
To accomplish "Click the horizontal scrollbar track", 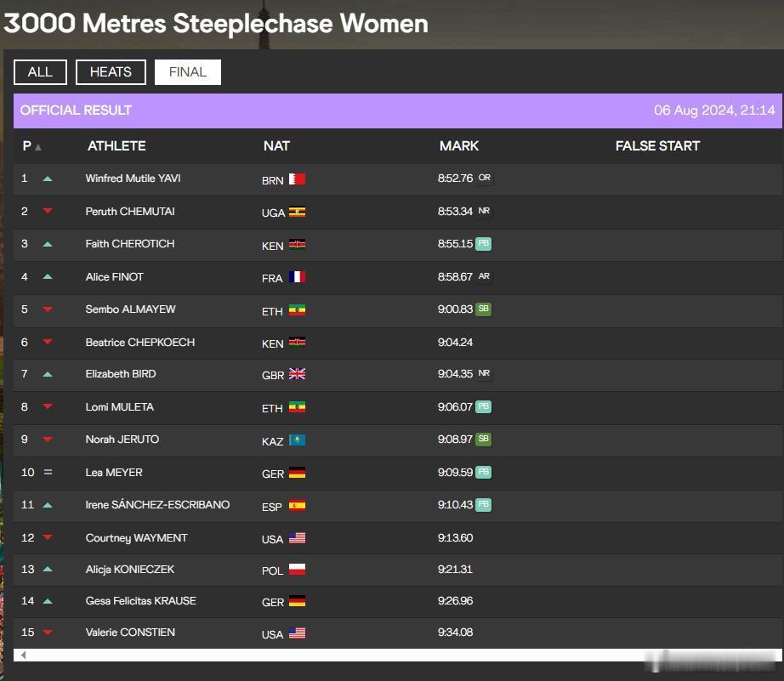I will (x=398, y=655).
